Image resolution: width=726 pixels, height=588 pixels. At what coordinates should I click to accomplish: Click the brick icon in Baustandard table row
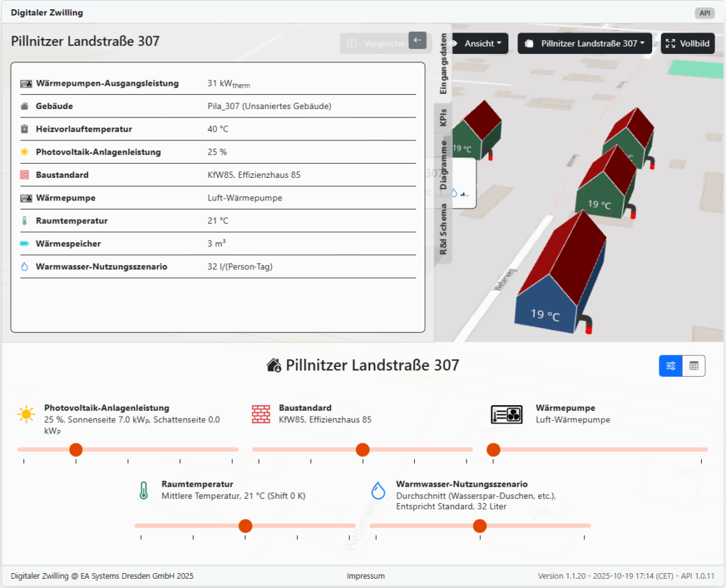[x=25, y=175]
